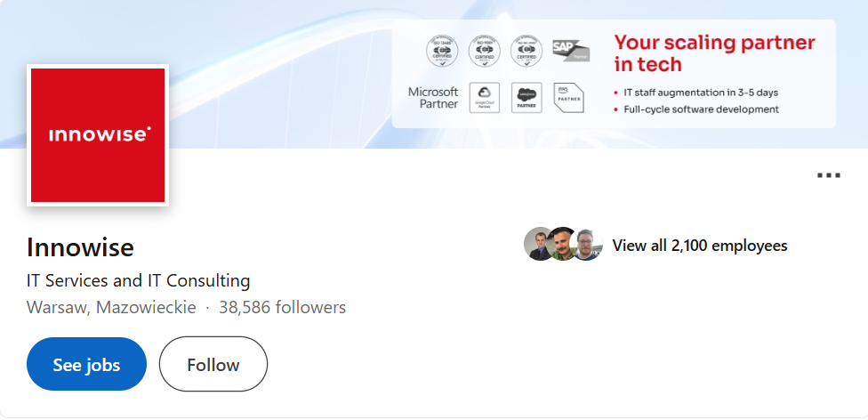Click 'Your scaling partner in tech' headline
The image size is (868, 420).
[714, 53]
